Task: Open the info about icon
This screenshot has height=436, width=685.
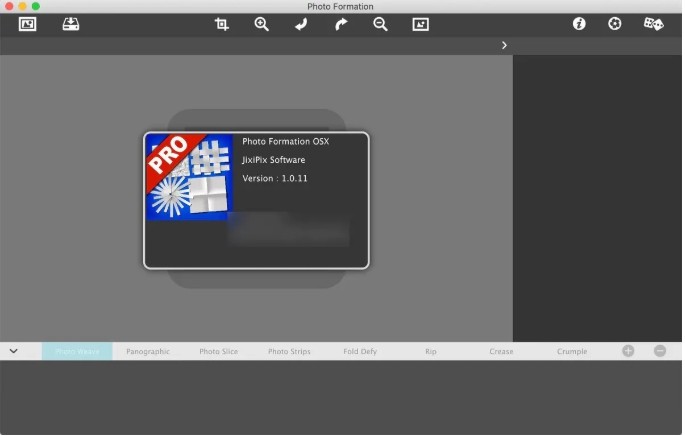Action: click(x=579, y=24)
